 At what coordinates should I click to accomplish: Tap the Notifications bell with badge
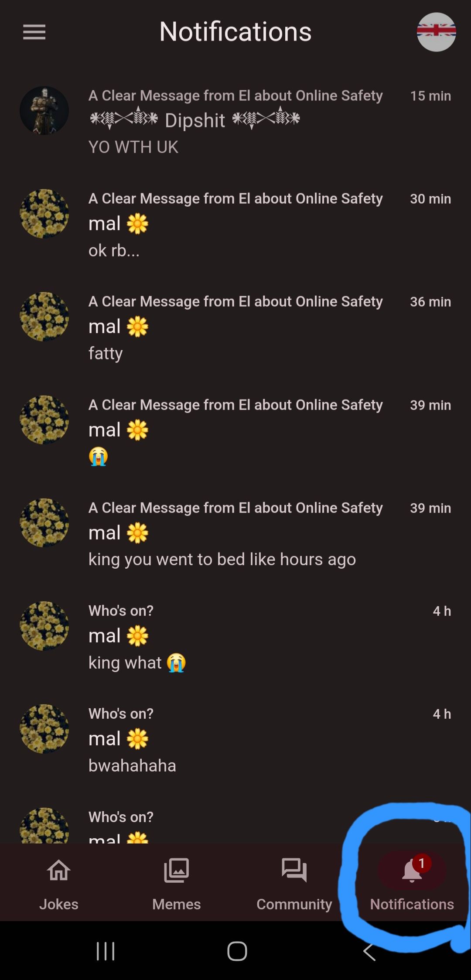tap(412, 871)
